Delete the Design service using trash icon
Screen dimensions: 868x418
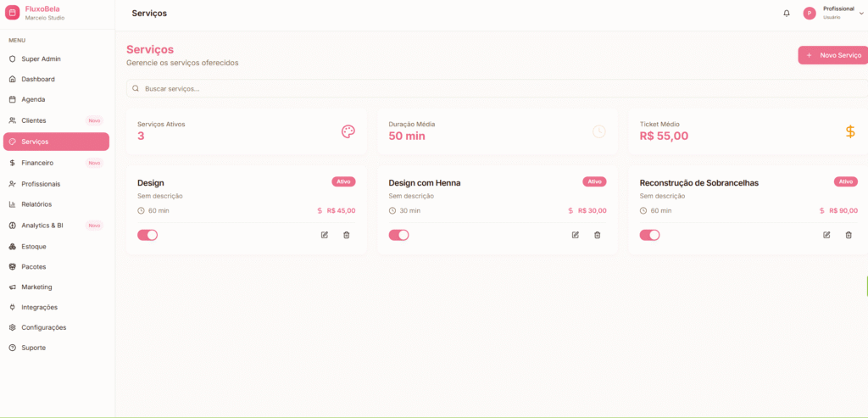pos(346,235)
